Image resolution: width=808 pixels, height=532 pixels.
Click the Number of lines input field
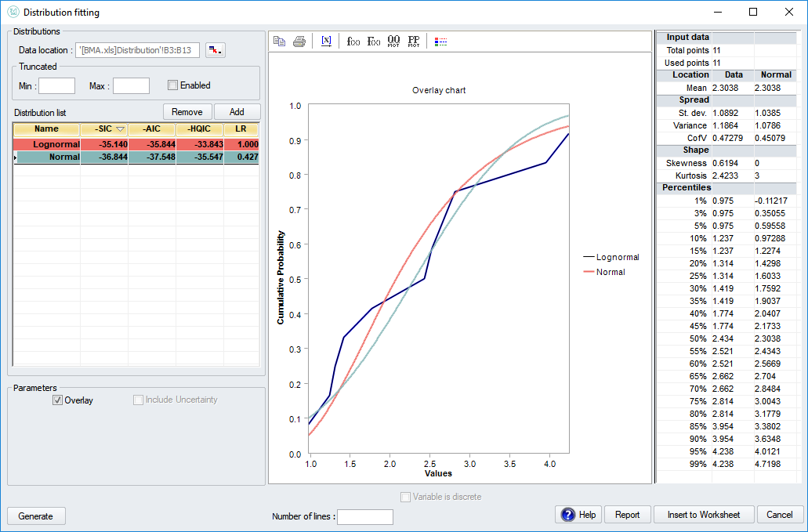[x=364, y=517]
